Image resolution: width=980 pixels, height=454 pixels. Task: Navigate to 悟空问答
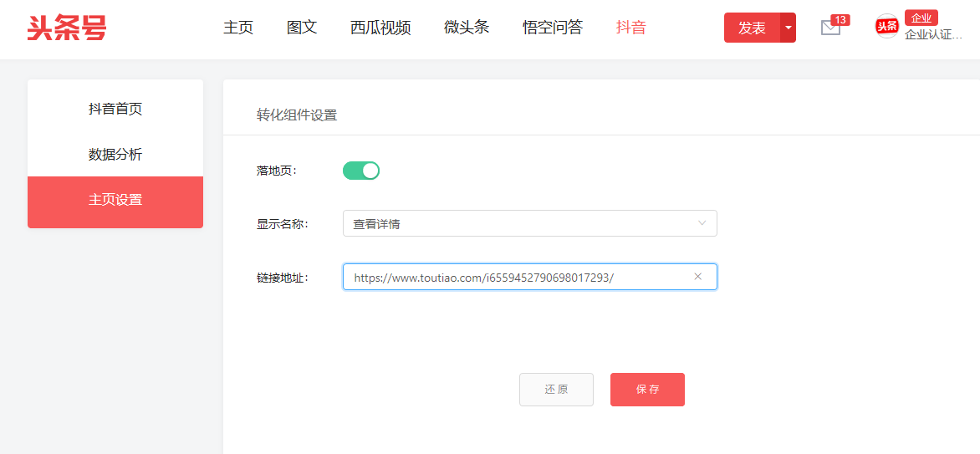coord(553,28)
